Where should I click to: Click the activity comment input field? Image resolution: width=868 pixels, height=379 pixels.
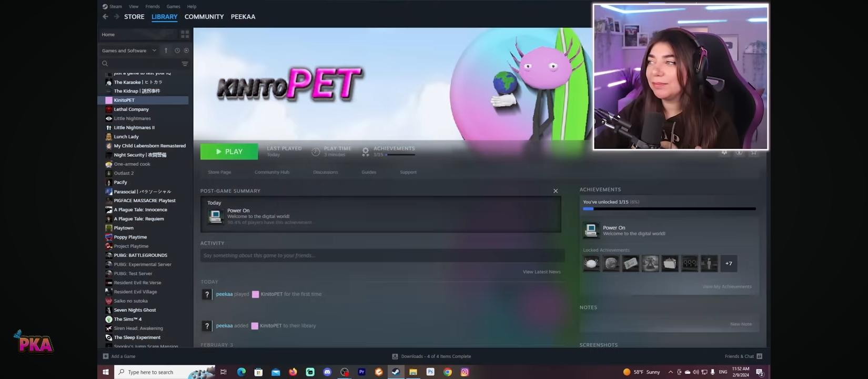pyautogui.click(x=382, y=255)
